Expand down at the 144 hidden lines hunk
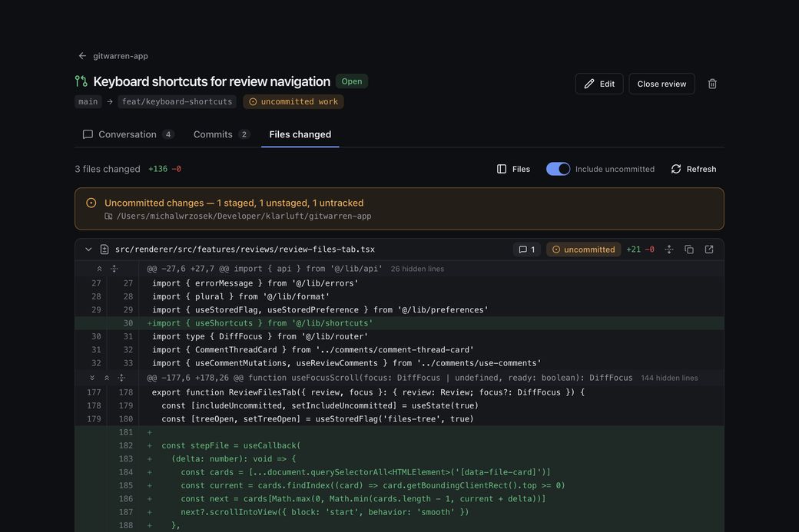The height and width of the screenshot is (532, 799). pos(92,378)
